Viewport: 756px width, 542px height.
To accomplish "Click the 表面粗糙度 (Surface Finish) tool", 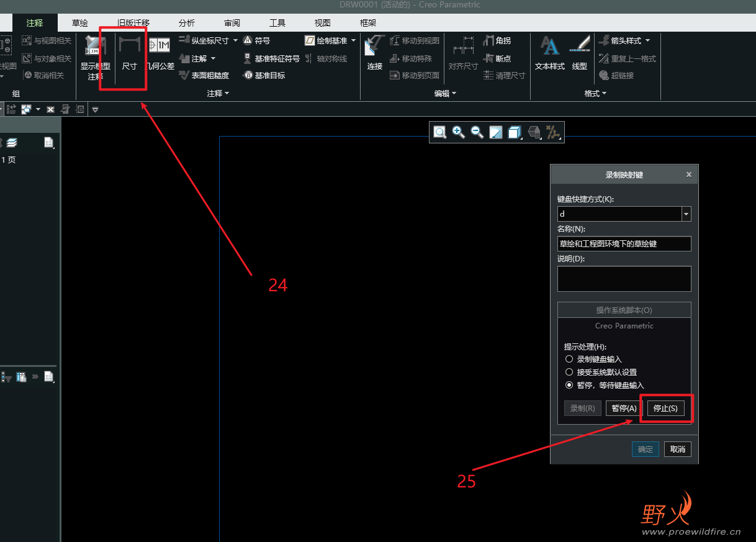I will pyautogui.click(x=204, y=76).
